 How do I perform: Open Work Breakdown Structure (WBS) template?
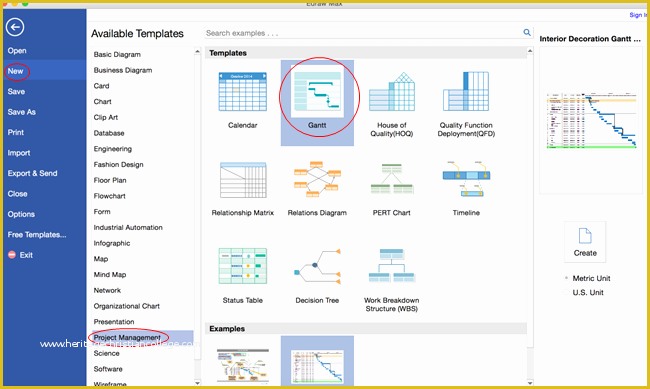coord(392,266)
